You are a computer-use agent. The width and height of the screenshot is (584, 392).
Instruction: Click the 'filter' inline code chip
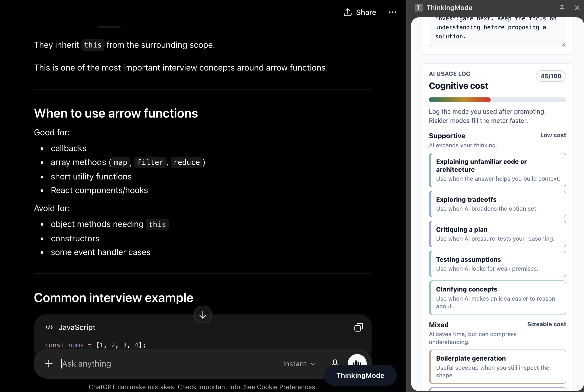point(150,162)
